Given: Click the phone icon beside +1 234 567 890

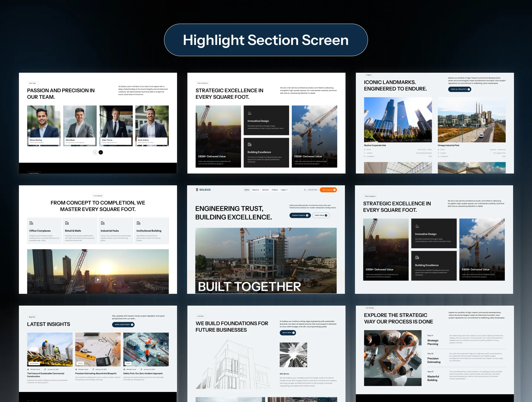Looking at the screenshot, I should pyautogui.click(x=305, y=190).
